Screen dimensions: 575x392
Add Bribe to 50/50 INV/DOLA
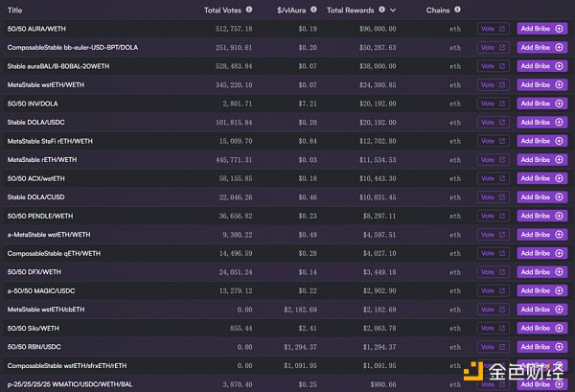pos(542,104)
